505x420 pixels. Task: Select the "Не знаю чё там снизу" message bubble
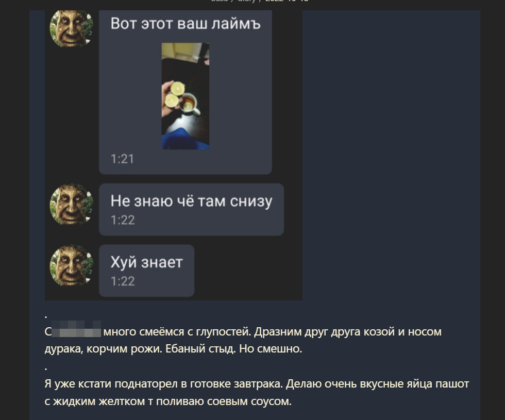pos(191,209)
